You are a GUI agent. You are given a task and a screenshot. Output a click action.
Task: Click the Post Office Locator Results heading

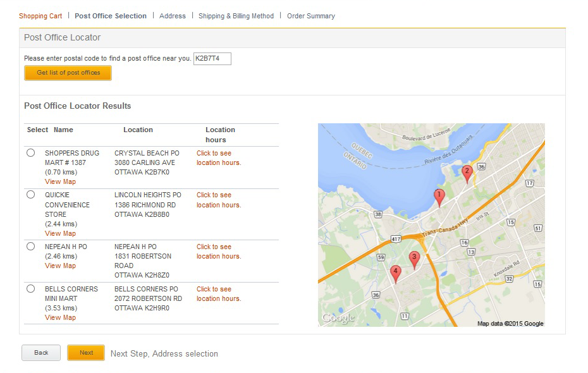click(x=78, y=106)
